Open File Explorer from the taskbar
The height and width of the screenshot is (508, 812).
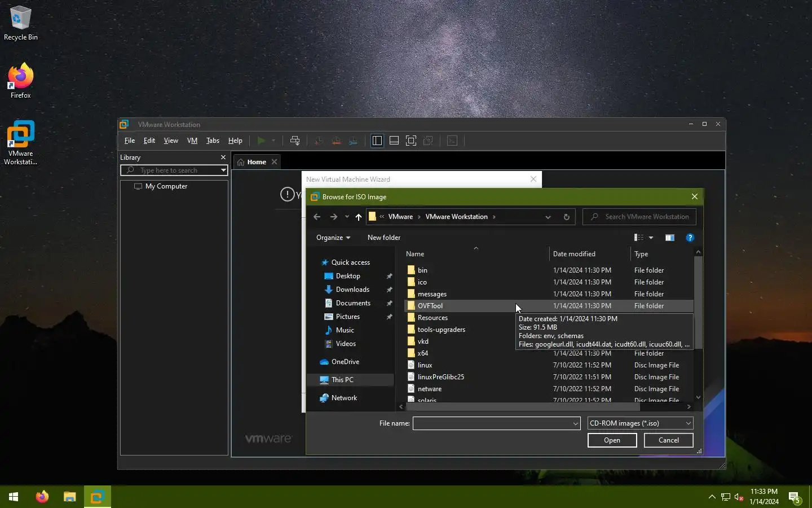point(69,497)
